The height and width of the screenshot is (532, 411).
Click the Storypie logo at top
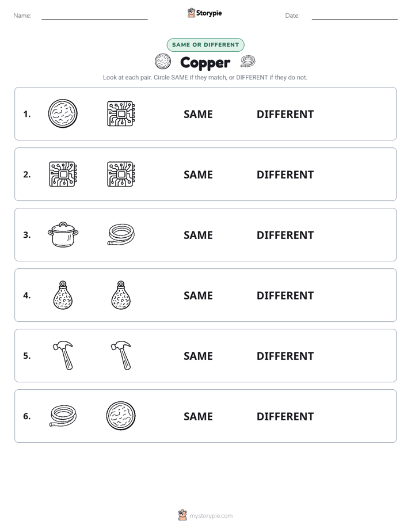(204, 13)
